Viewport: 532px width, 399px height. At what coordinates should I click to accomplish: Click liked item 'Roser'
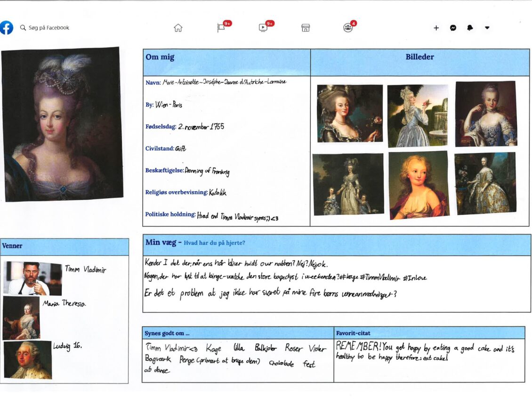(293, 348)
